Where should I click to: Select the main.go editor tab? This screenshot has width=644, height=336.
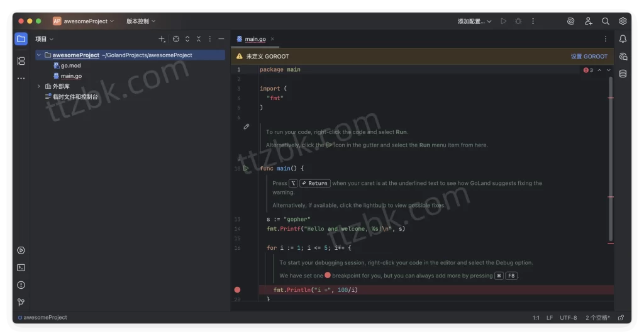click(x=255, y=39)
